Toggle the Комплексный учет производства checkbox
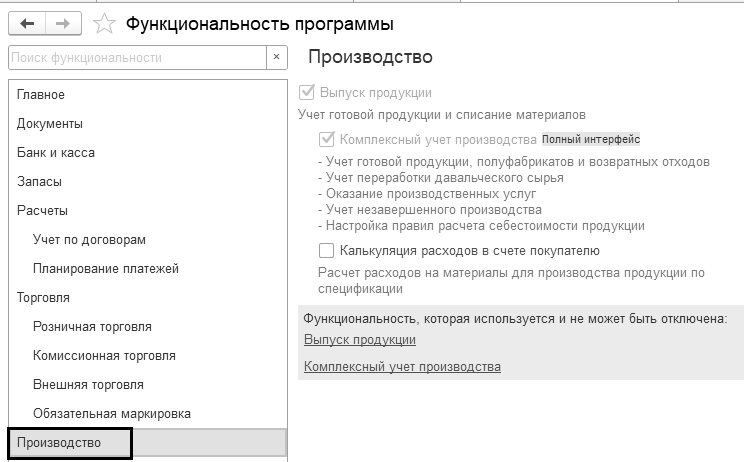Image resolution: width=744 pixels, height=462 pixels. pyautogui.click(x=327, y=139)
